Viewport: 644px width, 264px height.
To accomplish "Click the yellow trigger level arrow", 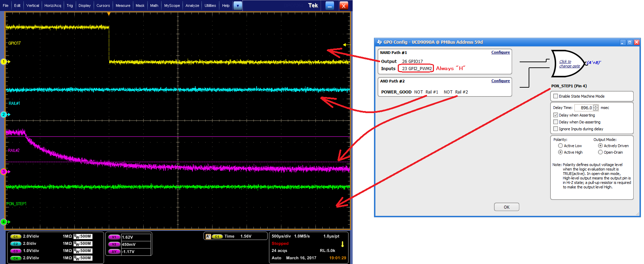I will point(346,45).
